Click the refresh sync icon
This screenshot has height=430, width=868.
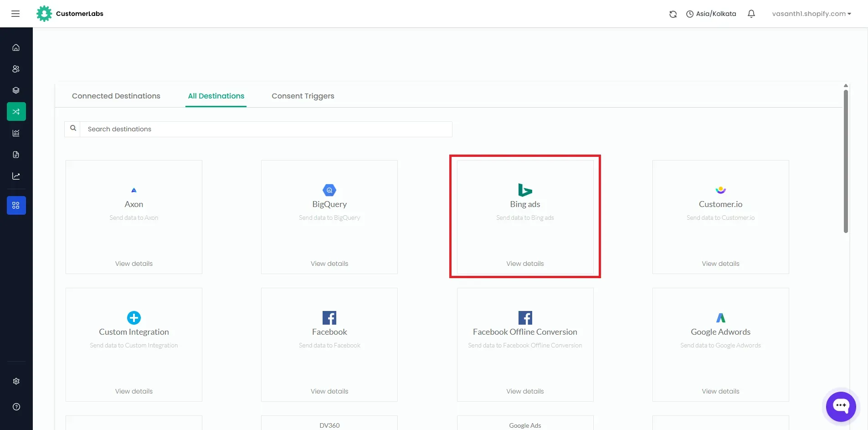[673, 14]
